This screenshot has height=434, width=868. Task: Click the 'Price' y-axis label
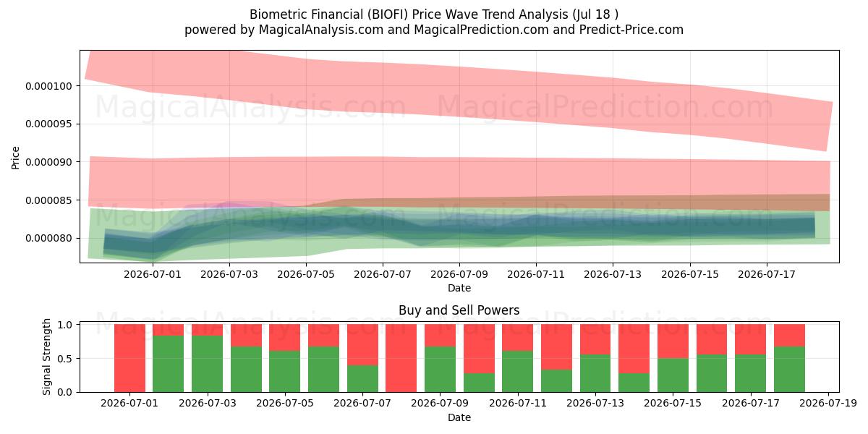pyautogui.click(x=16, y=156)
